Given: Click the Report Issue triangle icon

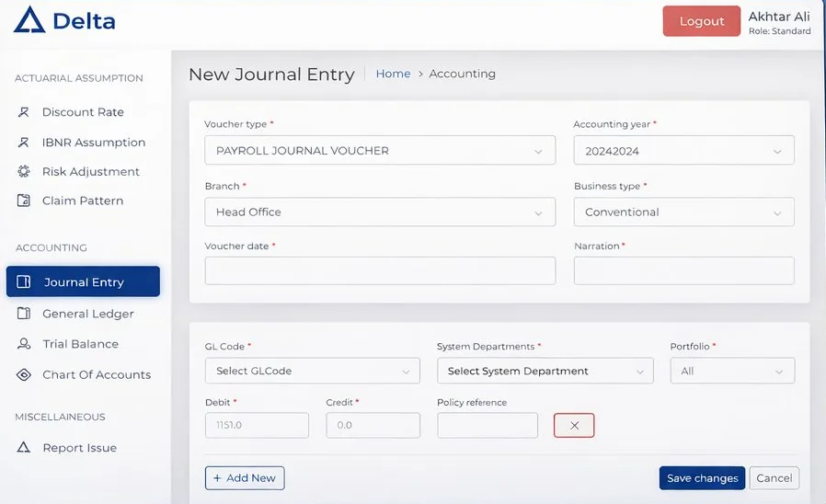Looking at the screenshot, I should 23,448.
